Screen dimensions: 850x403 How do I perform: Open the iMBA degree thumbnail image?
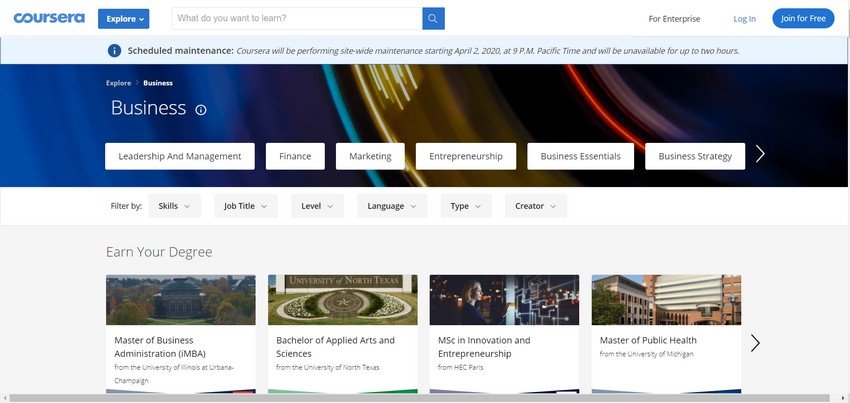point(181,300)
